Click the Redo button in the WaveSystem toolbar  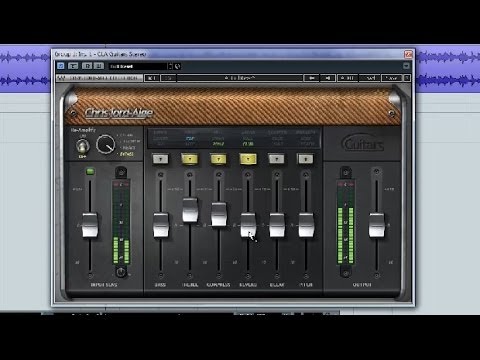[x=168, y=78]
